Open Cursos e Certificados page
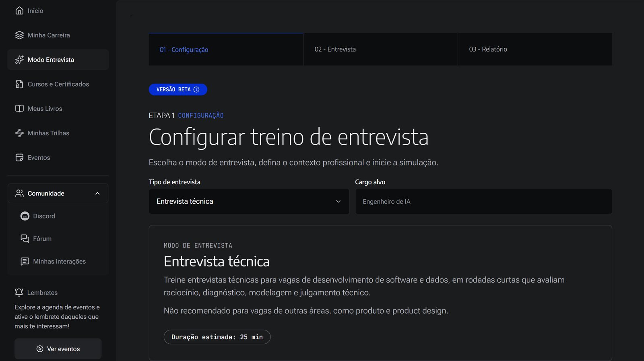 (x=58, y=84)
